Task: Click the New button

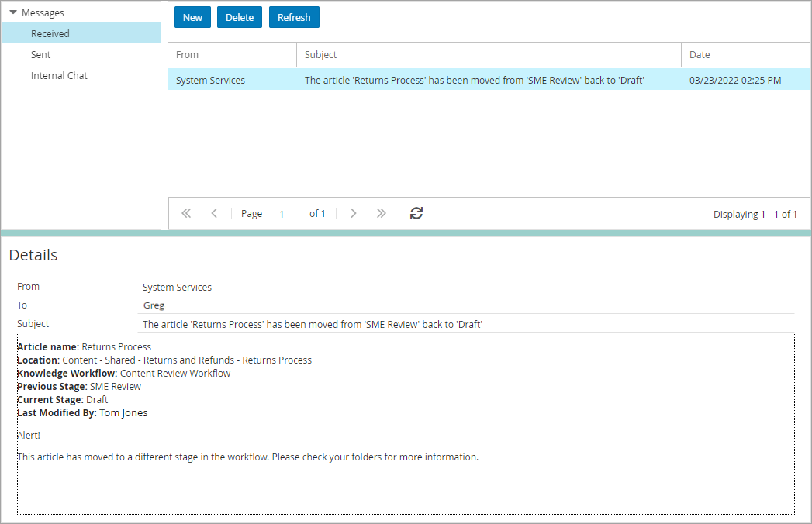Action: (192, 16)
